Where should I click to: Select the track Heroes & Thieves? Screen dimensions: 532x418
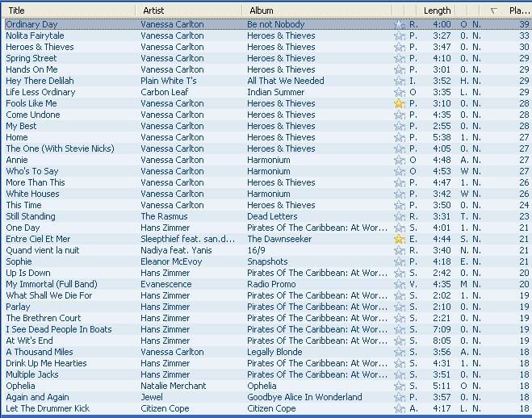pos(40,47)
